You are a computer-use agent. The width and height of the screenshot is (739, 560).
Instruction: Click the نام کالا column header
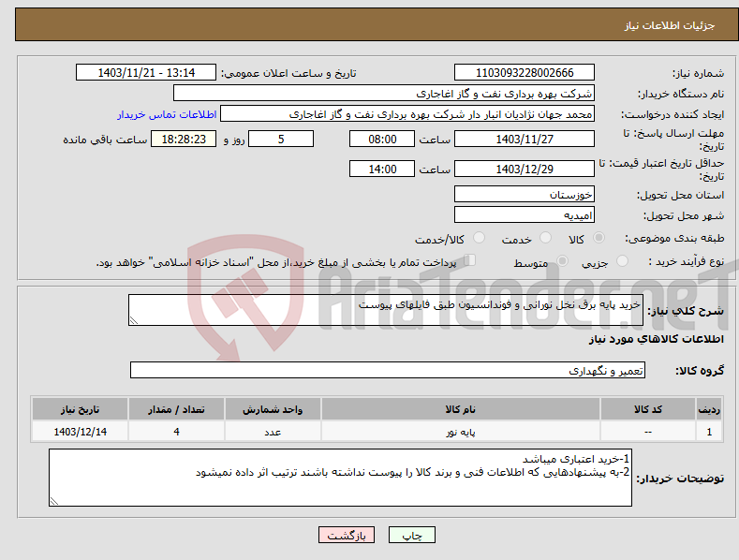click(x=461, y=409)
